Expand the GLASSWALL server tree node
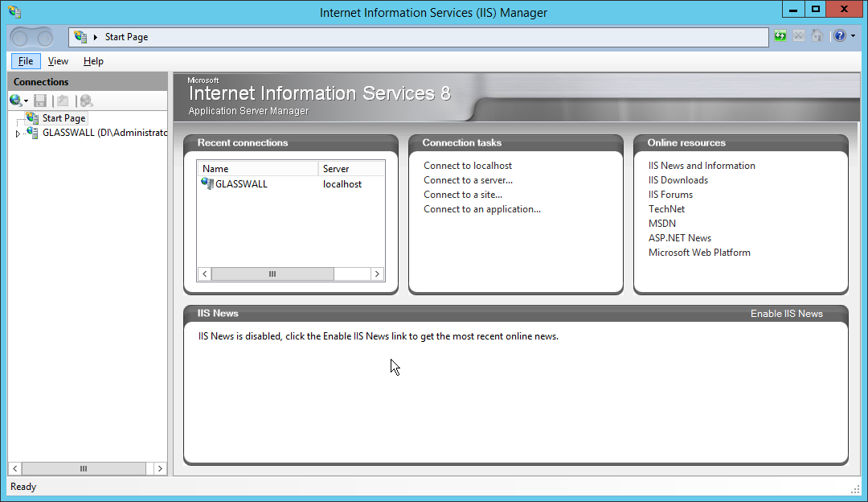Image resolution: width=868 pixels, height=502 pixels. click(x=18, y=134)
